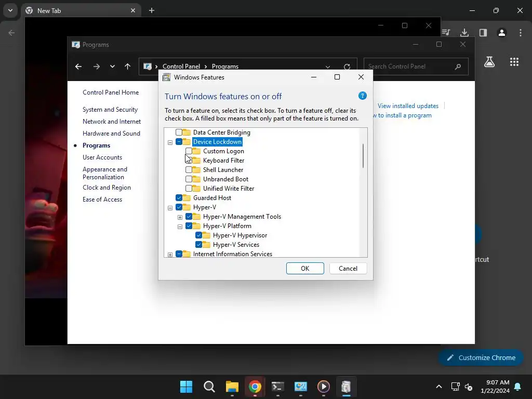Open Chrome Labs flask icon
The height and width of the screenshot is (399, 532).
point(489,62)
